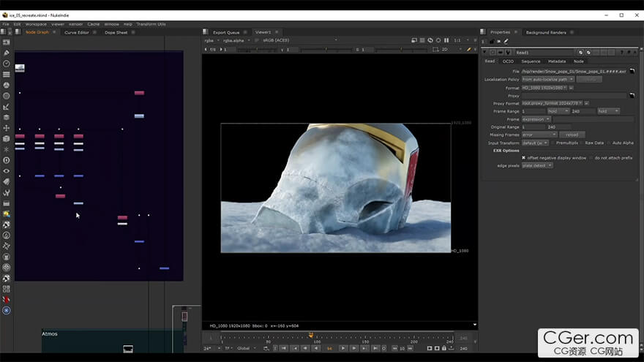
Task: Open the Metadata tab in Read1
Action: coord(556,61)
